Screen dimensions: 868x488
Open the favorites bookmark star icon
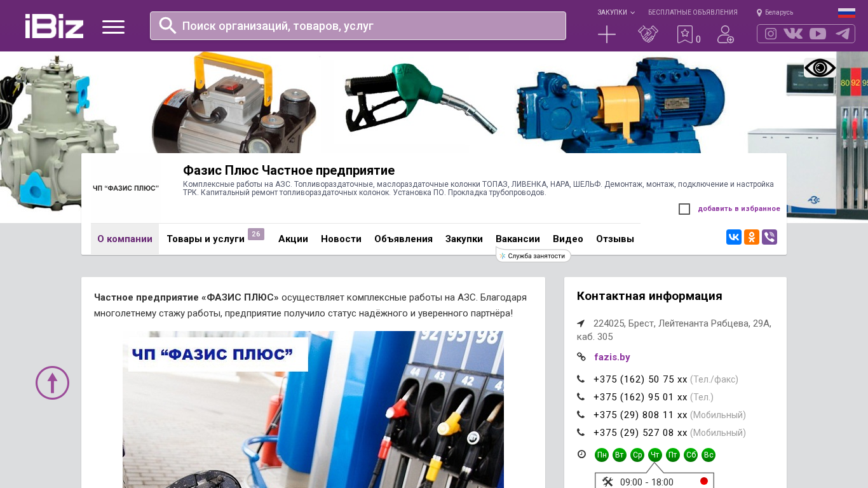[684, 34]
